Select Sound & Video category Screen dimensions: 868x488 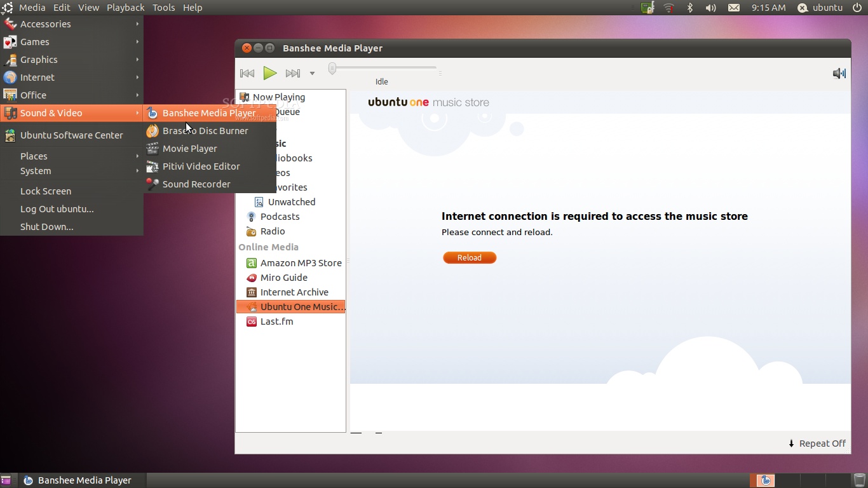pos(72,113)
